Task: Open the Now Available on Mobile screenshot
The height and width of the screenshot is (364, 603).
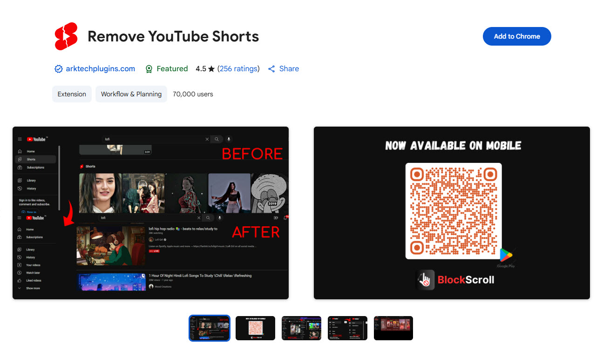Action: pyautogui.click(x=452, y=213)
